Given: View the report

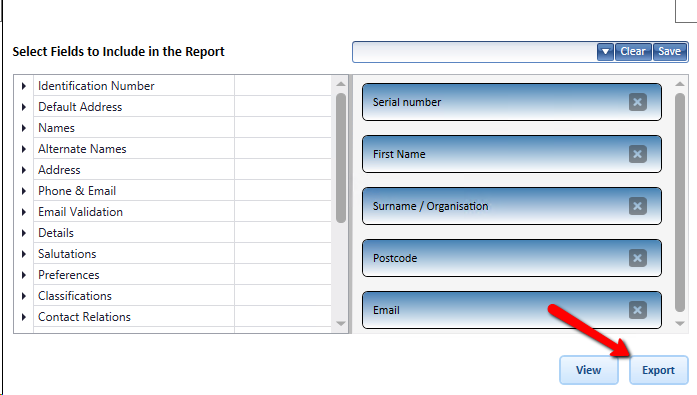Looking at the screenshot, I should click(x=589, y=370).
